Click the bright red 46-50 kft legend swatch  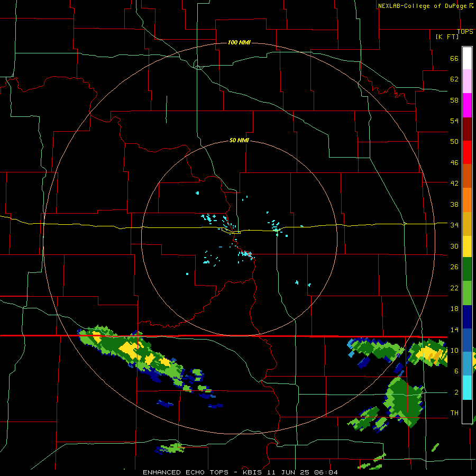coord(467,152)
